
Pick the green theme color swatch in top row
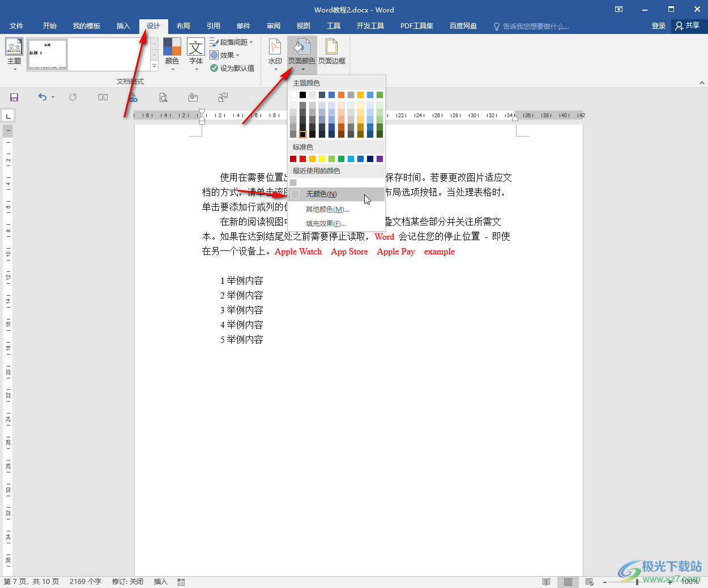pyautogui.click(x=379, y=95)
